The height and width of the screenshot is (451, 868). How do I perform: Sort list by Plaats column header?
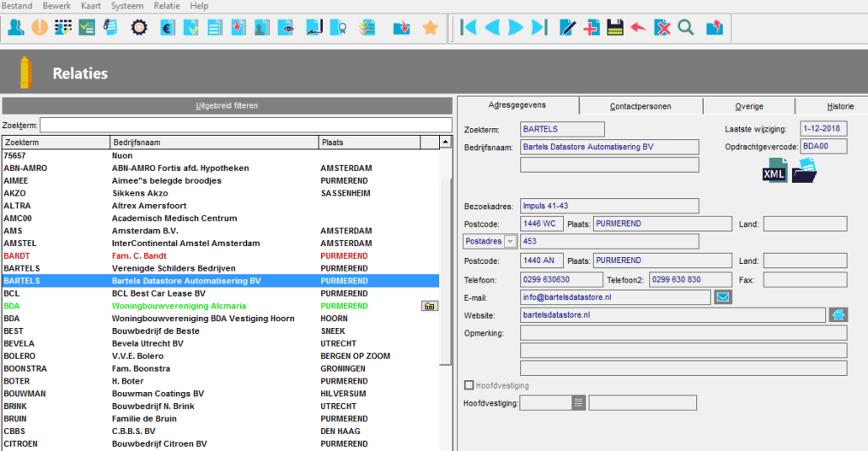[369, 142]
